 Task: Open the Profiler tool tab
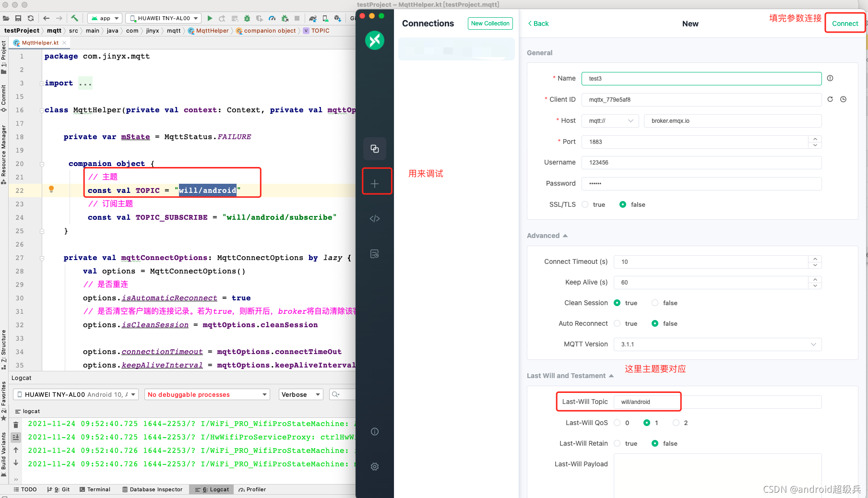(x=252, y=489)
